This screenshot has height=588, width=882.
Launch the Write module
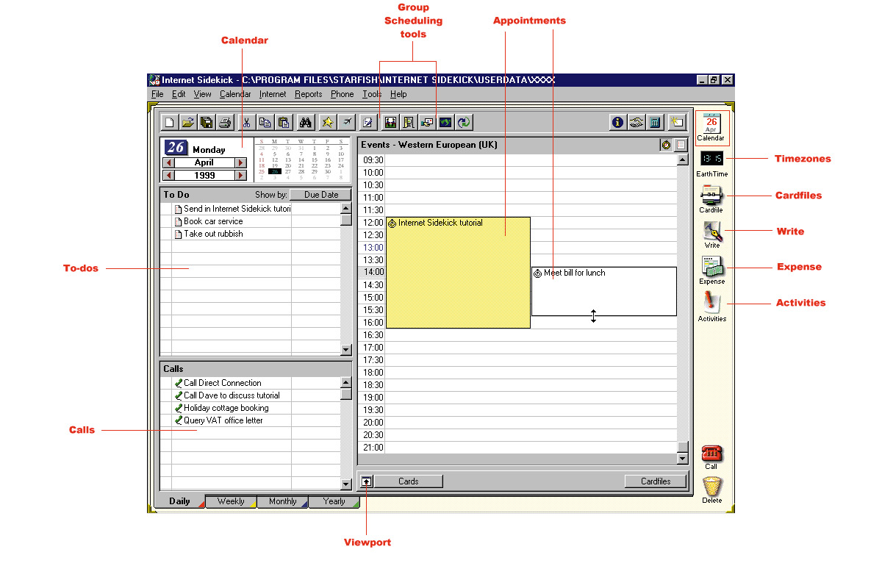tap(711, 232)
